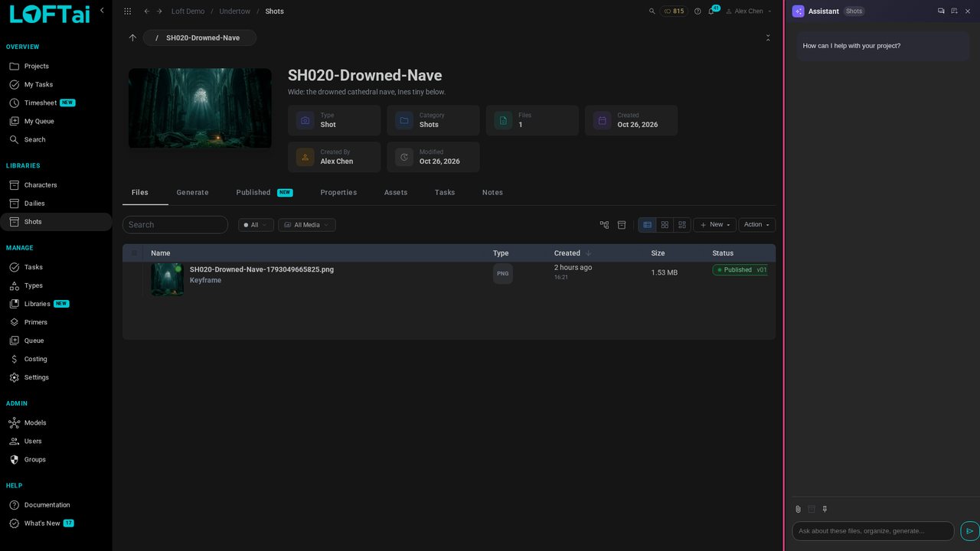Image resolution: width=980 pixels, height=551 pixels.
Task: Collapse the left sidebar
Action: pos(102,11)
